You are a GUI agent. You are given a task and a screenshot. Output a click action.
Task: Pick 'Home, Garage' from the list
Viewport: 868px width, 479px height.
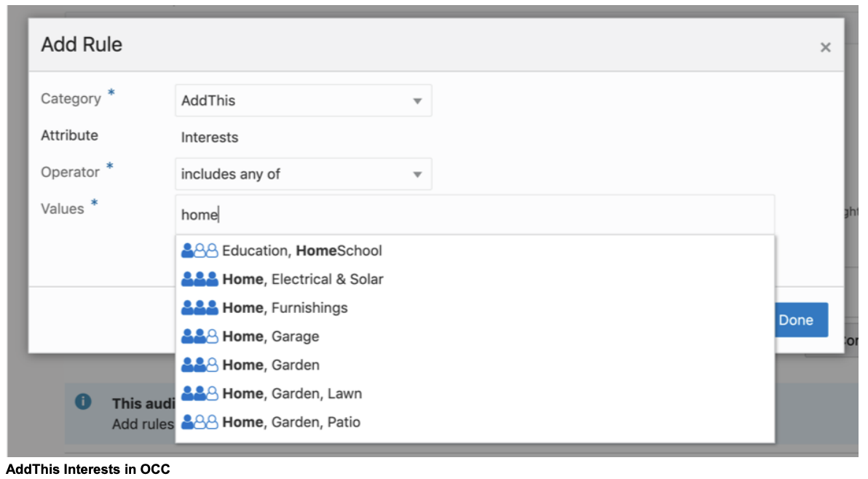pos(475,336)
